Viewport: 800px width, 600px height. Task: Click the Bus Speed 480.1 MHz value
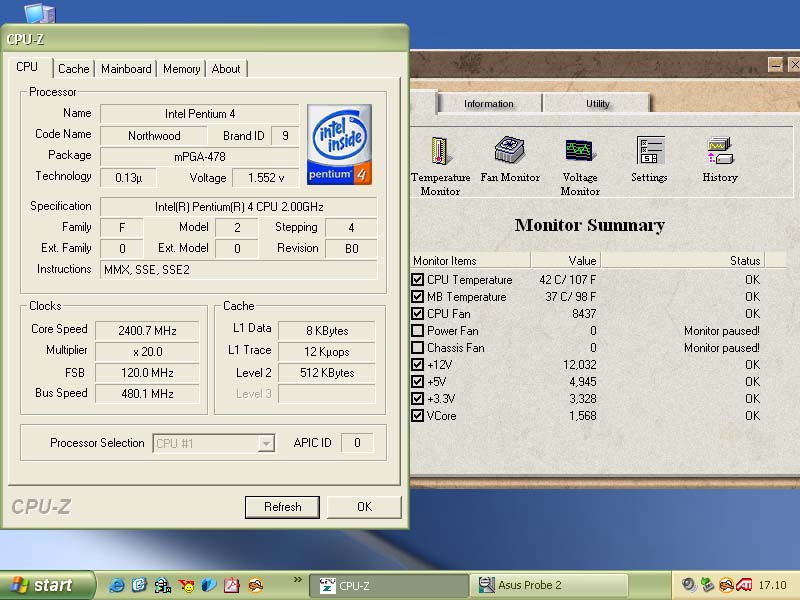click(x=147, y=393)
